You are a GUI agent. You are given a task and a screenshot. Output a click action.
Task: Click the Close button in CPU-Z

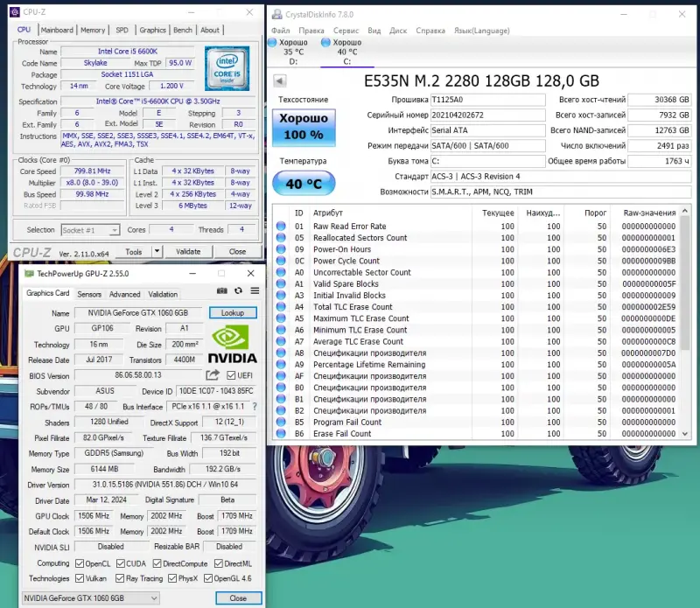point(237,251)
